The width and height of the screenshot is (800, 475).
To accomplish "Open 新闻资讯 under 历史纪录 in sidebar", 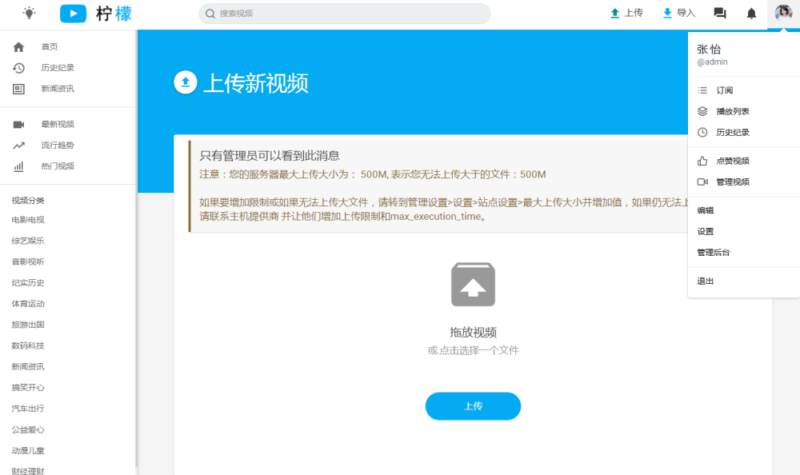I will tap(58, 88).
